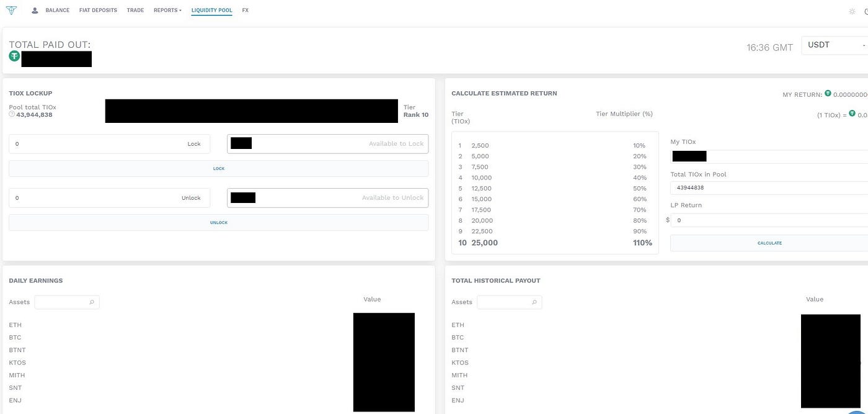Viewport: 868px width, 414px height.
Task: Click SNT in Total Historical Payout list
Action: 458,388
